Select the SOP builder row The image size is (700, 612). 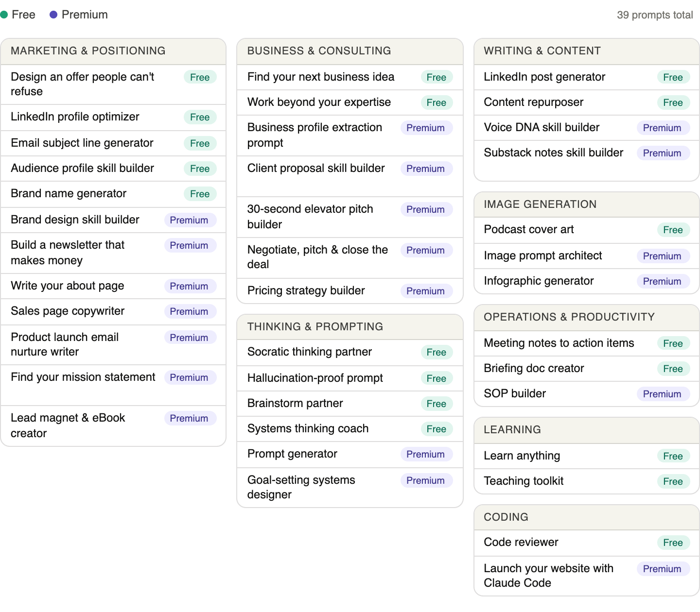586,393
